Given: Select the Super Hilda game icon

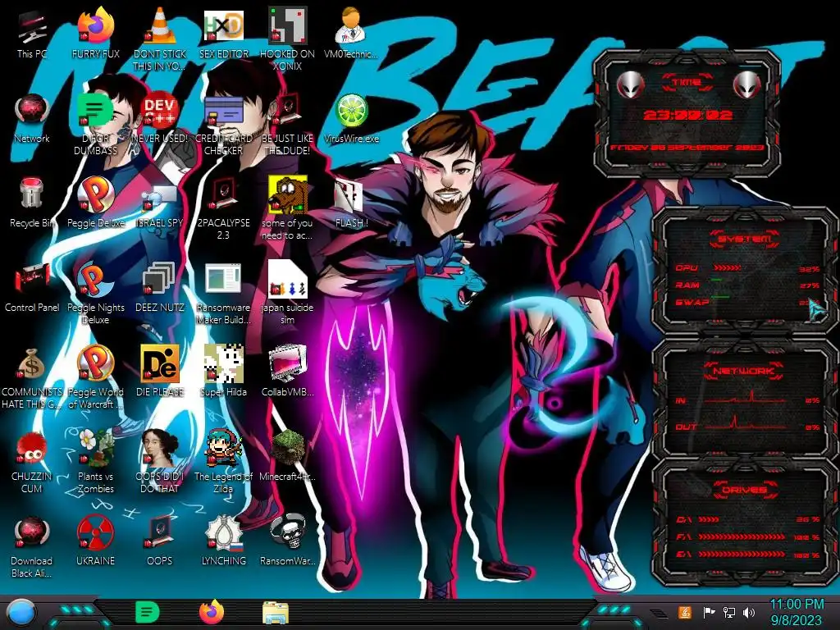Looking at the screenshot, I should (x=223, y=363).
